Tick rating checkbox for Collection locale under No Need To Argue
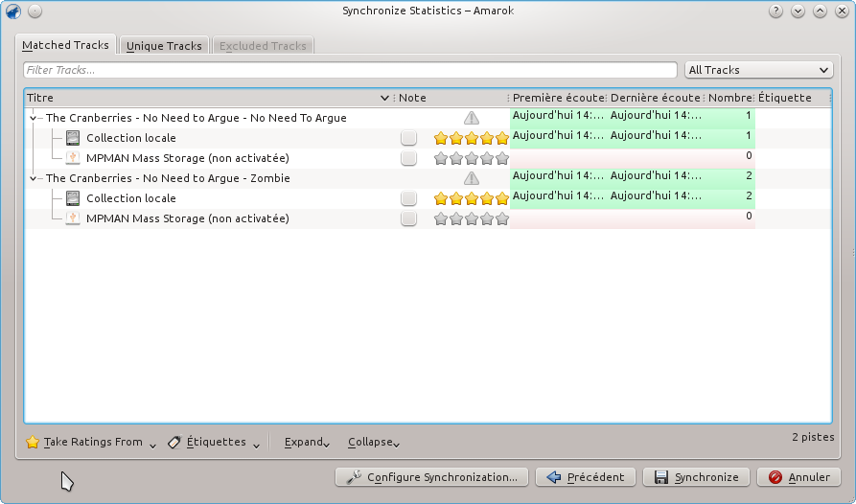This screenshot has height=504, width=856. (x=408, y=138)
